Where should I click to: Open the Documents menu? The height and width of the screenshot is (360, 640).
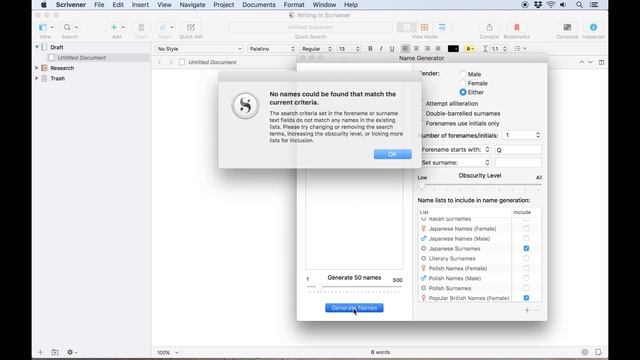(259, 5)
